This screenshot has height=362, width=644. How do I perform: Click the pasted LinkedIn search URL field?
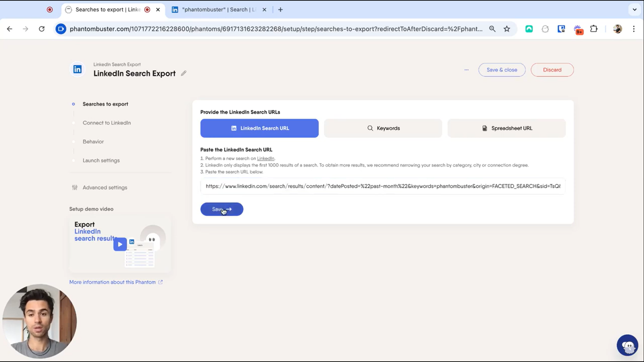click(x=382, y=186)
